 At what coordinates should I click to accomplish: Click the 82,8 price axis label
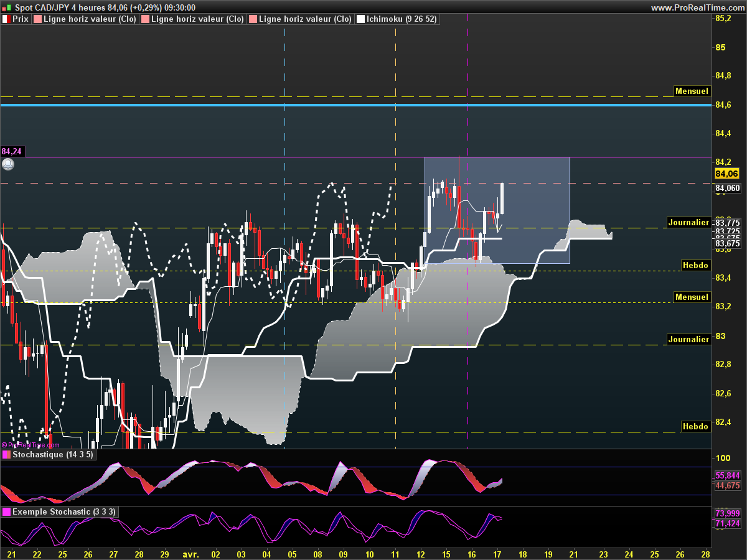723,364
